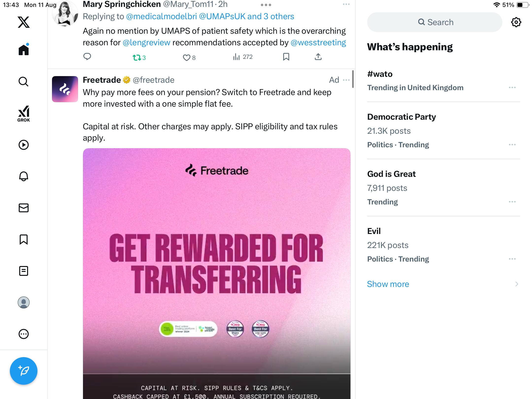The image size is (532, 399).
Task: Open video tab play icon
Action: pos(24,145)
